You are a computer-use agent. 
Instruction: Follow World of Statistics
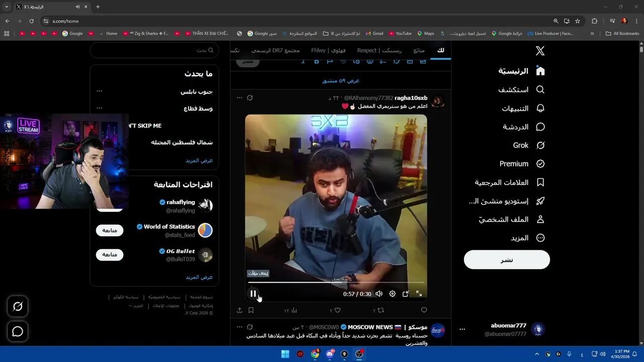(x=110, y=230)
